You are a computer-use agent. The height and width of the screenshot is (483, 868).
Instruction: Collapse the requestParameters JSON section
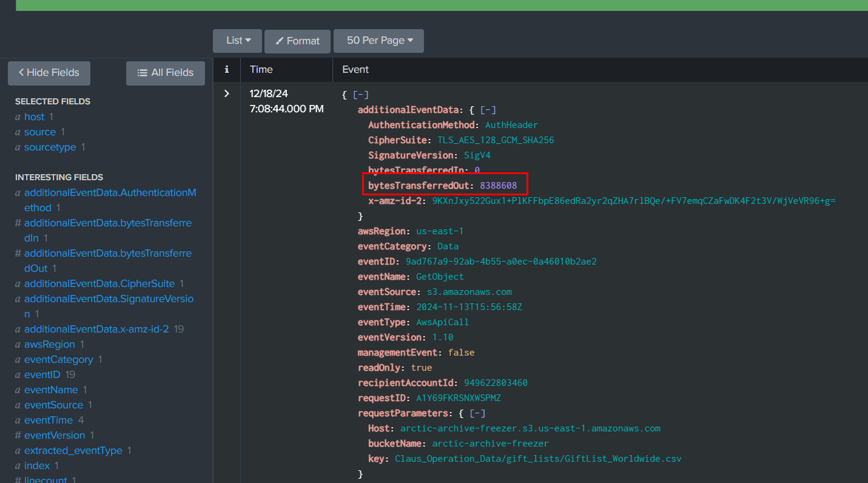(x=478, y=413)
